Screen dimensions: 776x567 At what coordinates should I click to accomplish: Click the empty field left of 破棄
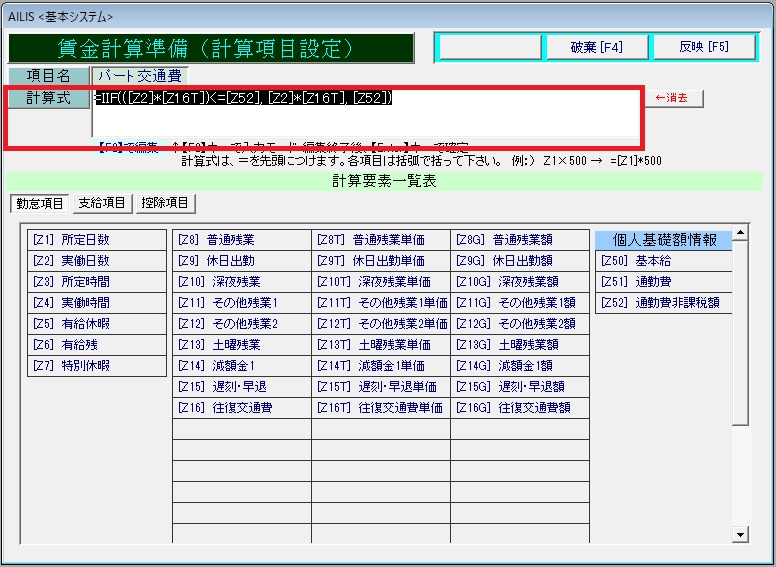coord(487,47)
